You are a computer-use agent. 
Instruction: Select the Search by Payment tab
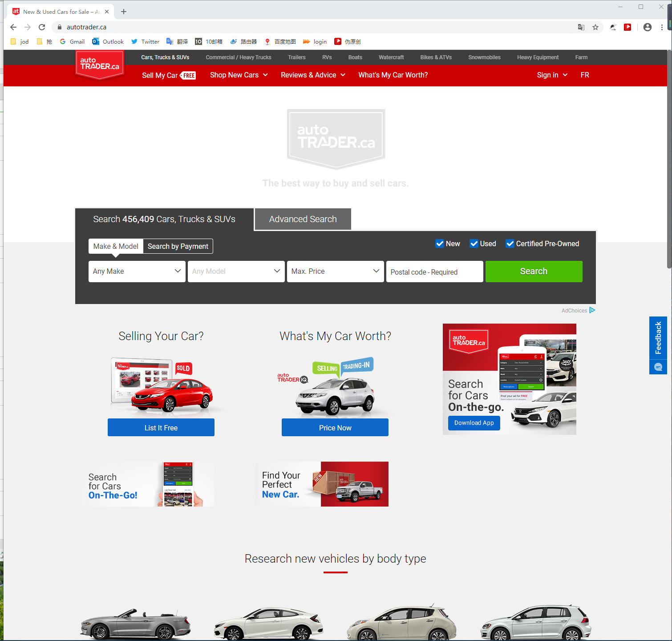(x=178, y=246)
